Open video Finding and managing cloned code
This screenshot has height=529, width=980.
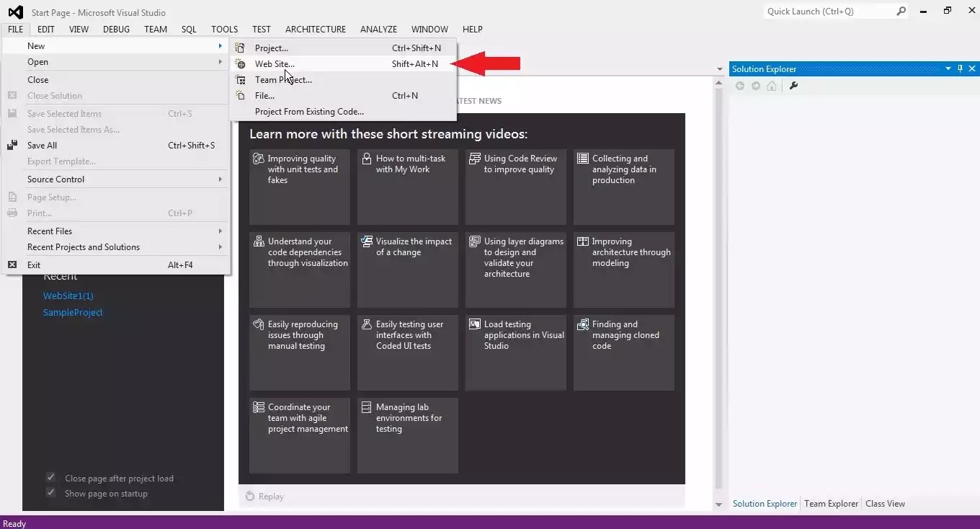click(624, 352)
